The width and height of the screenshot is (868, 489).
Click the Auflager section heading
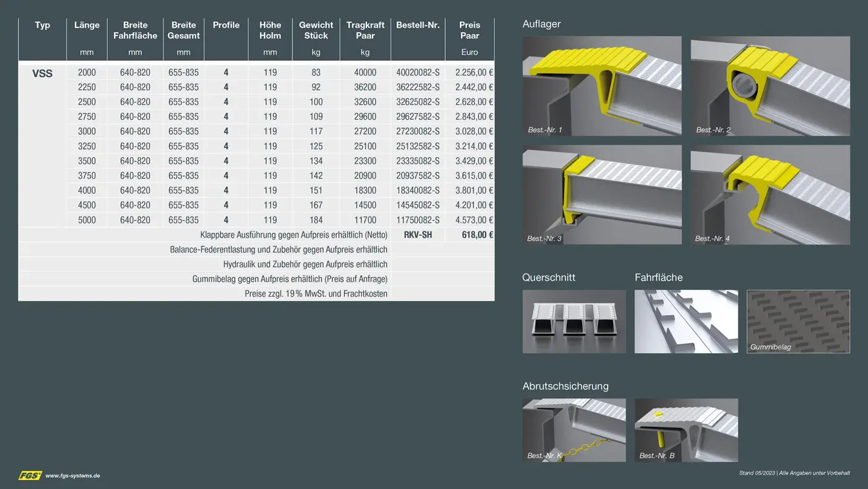(x=541, y=24)
